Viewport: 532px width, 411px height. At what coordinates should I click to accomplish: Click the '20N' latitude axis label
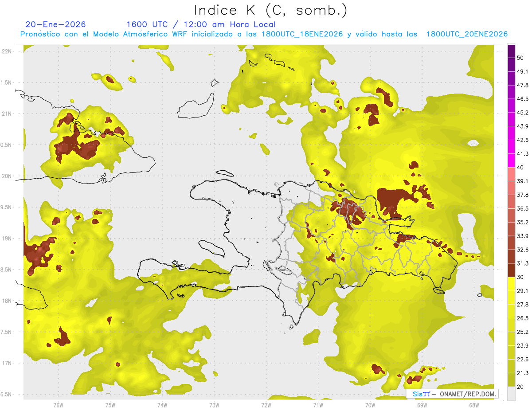[6, 176]
